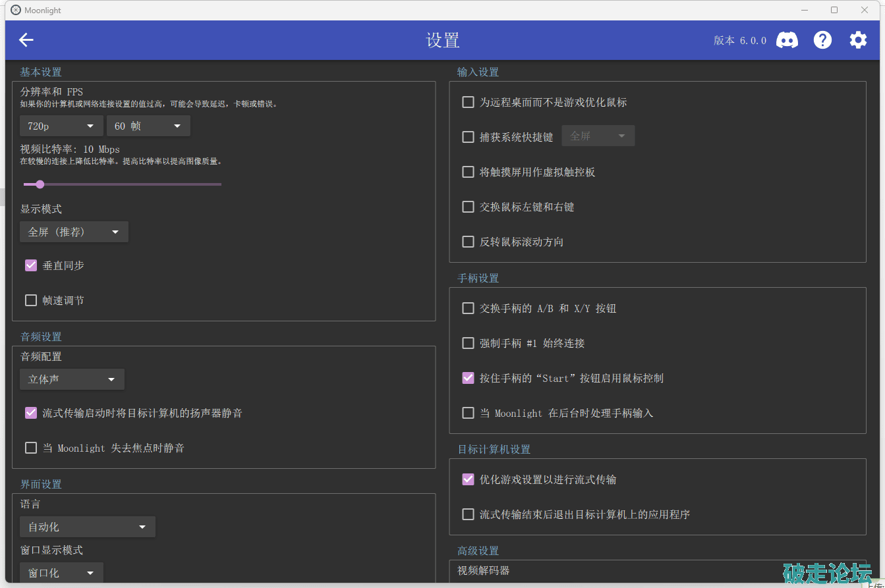Maximize the Moonlight window
Viewport: 885px width, 588px height.
coord(834,10)
